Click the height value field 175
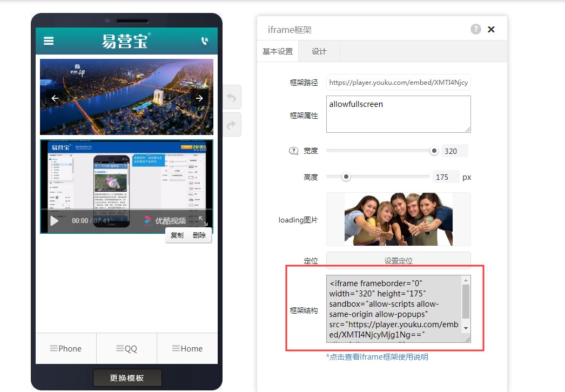This screenshot has width=565, height=392. coord(446,177)
